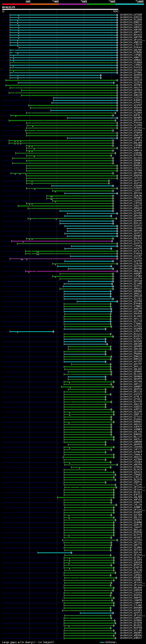The height and width of the screenshot is (644, 146).
Task: Select hit label UniRef100_A4RQR7
Action: pos(131,273)
